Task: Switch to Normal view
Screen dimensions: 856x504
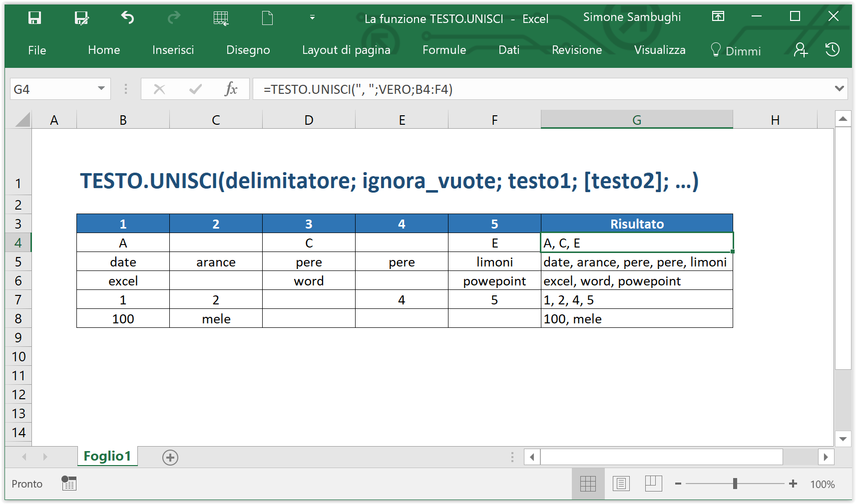Action: tap(588, 484)
